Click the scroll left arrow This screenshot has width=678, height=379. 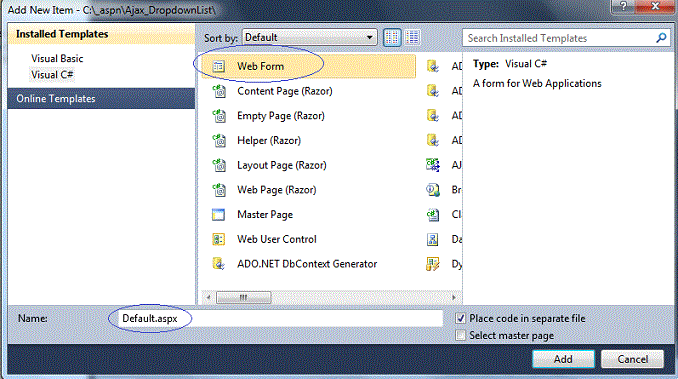click(208, 297)
